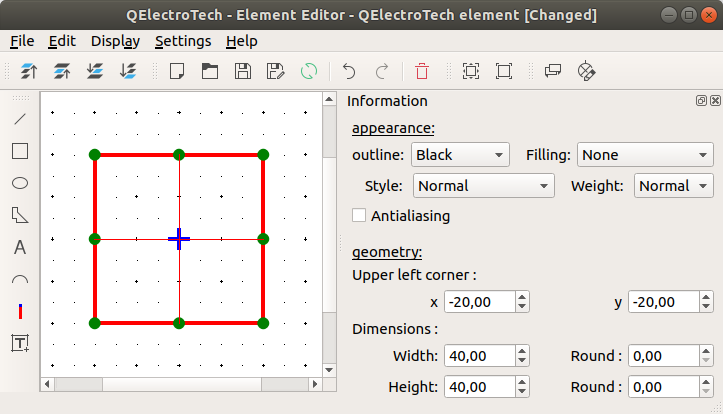Decrease the y coordinate with down arrow
Image resolution: width=723 pixels, height=414 pixels.
point(706,307)
